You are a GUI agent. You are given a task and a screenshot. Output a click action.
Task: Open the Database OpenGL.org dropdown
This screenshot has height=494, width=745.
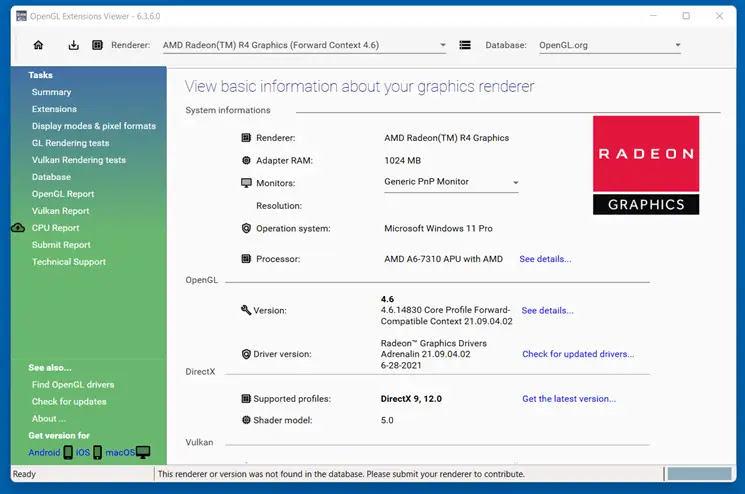tap(610, 46)
